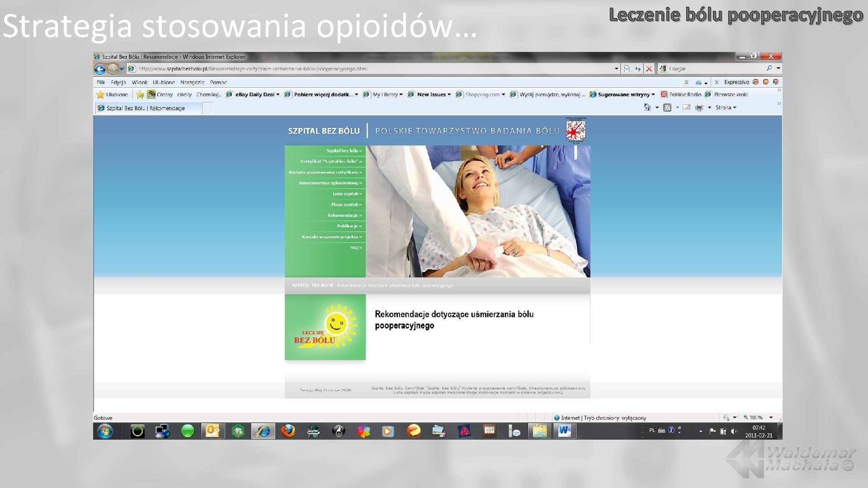Viewport: 868px width, 488px height.
Task: Click the Google search magnifier icon
Action: point(769,68)
